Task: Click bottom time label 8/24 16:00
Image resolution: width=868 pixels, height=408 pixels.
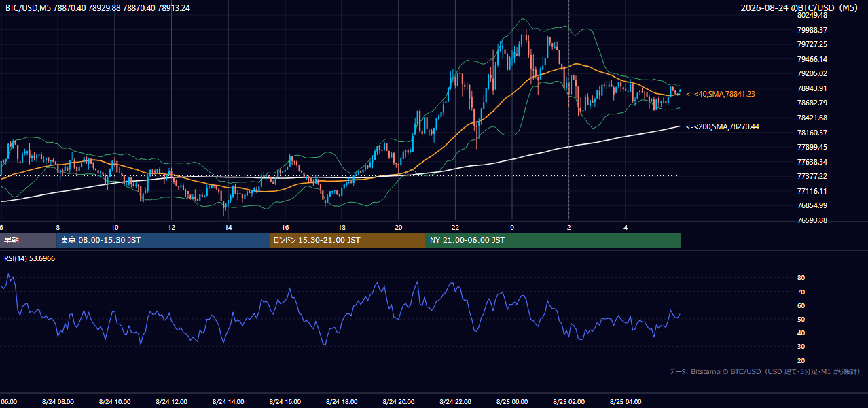Action: click(285, 402)
